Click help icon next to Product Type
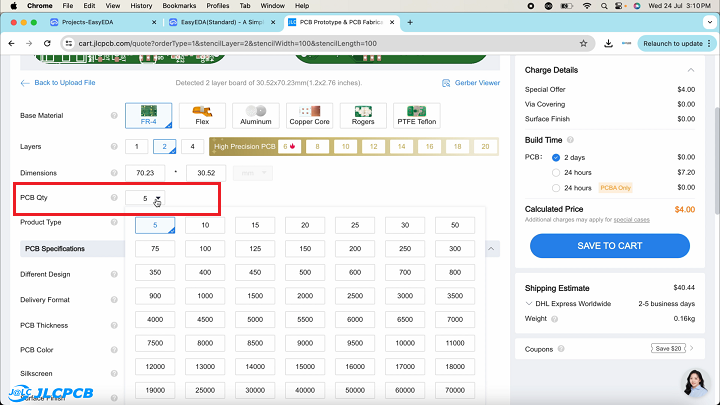The image size is (720, 405). pyautogui.click(x=114, y=222)
